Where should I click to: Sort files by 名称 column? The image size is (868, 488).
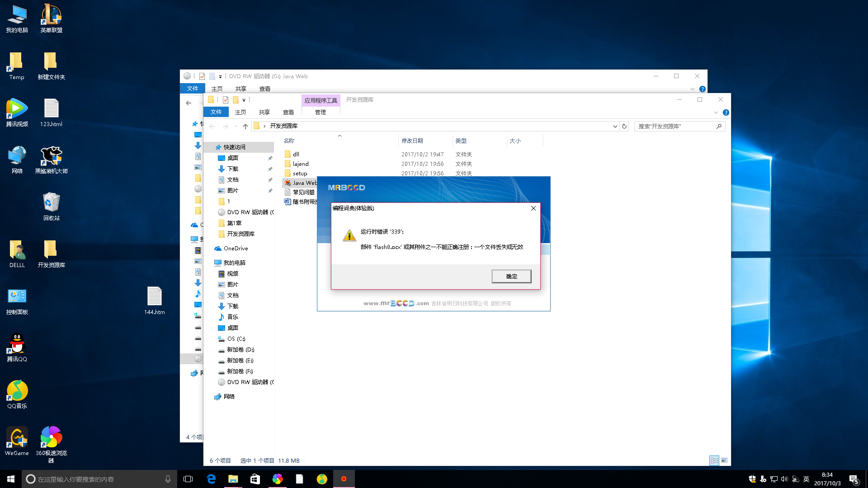(289, 141)
